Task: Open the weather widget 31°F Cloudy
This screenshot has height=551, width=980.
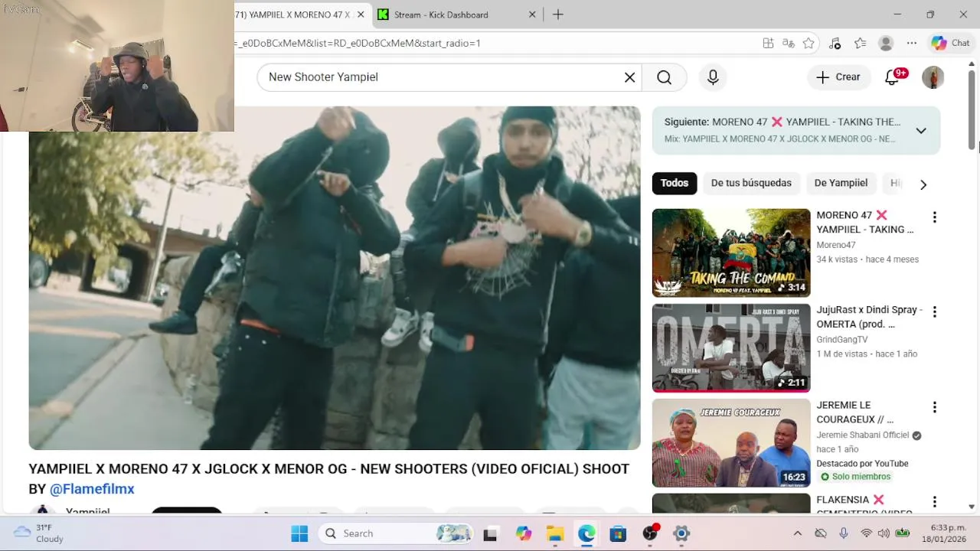Action: 40,533
